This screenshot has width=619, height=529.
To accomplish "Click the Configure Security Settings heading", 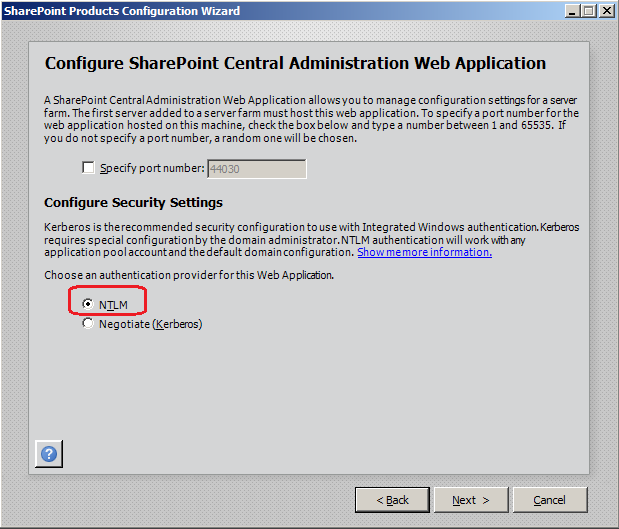I will point(133,203).
